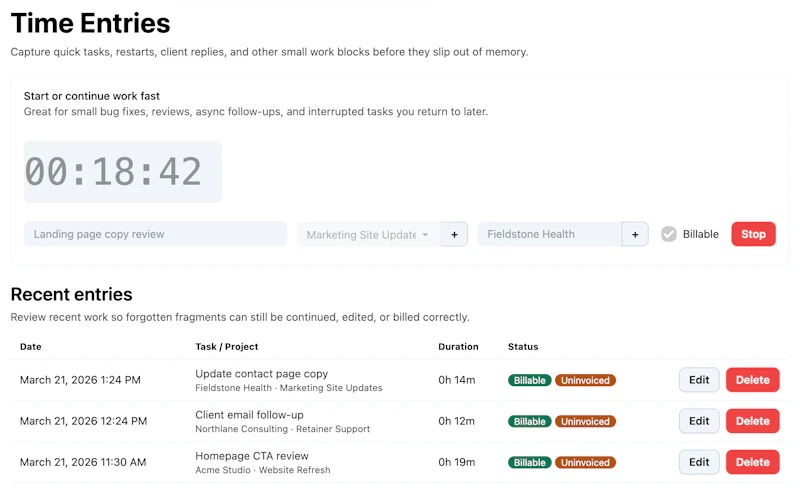Focus the Landing page copy review field
Viewport: 800px width, 488px height.
[155, 234]
